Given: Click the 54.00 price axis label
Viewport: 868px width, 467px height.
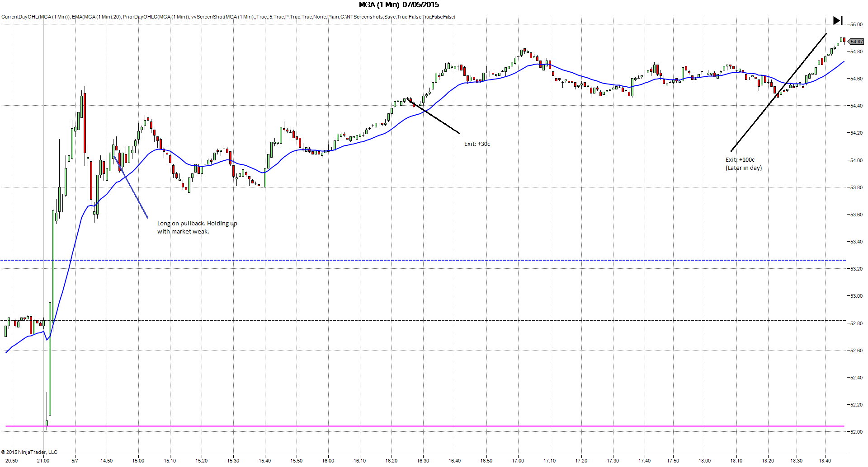Looking at the screenshot, I should [x=856, y=160].
